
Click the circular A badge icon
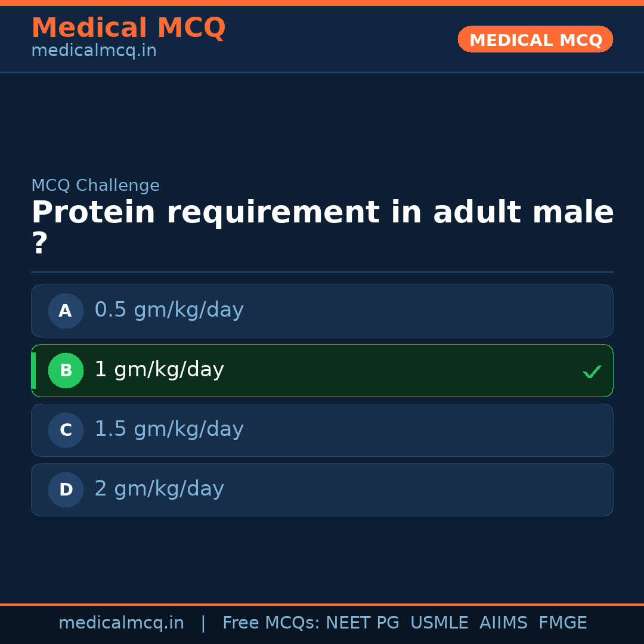pos(66,311)
